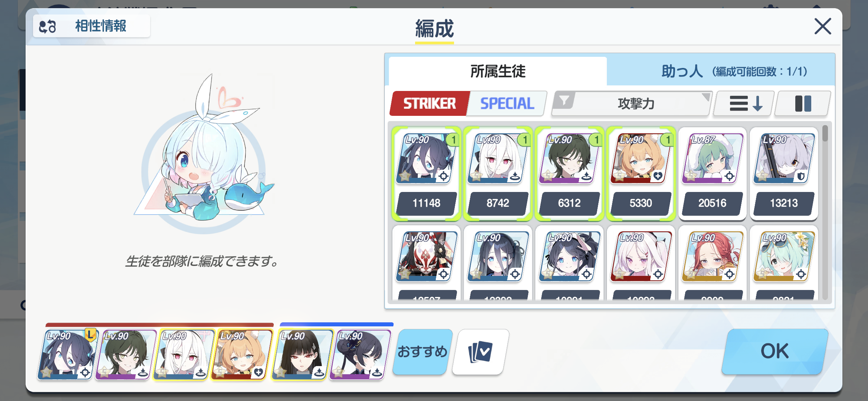Image resolution: width=868 pixels, height=401 pixels.
Task: Open the preset deck cards icon
Action: 480,352
